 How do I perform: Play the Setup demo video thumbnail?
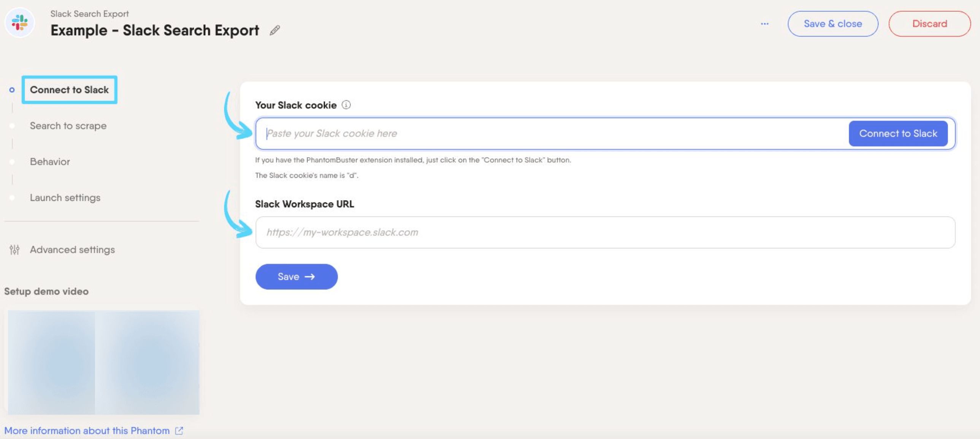point(103,362)
